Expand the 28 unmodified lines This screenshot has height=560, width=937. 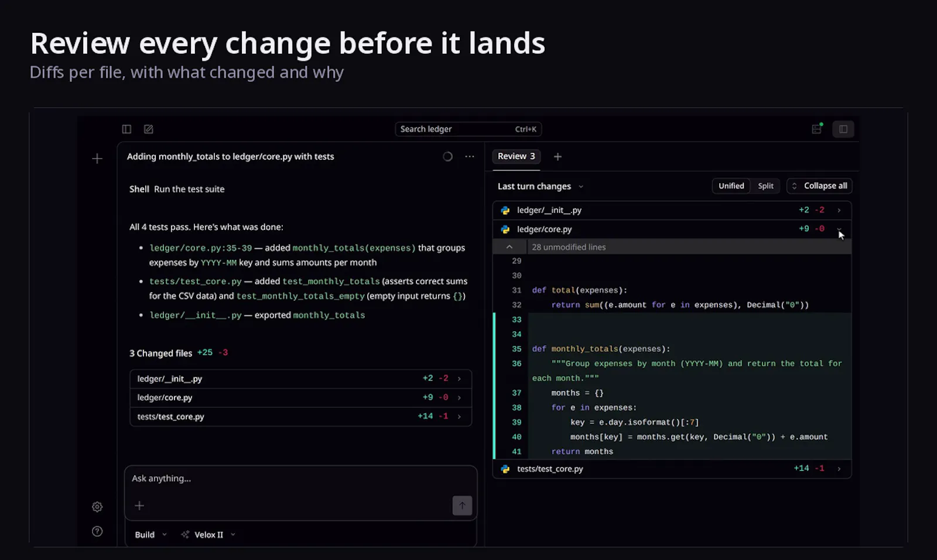pyautogui.click(x=672, y=247)
